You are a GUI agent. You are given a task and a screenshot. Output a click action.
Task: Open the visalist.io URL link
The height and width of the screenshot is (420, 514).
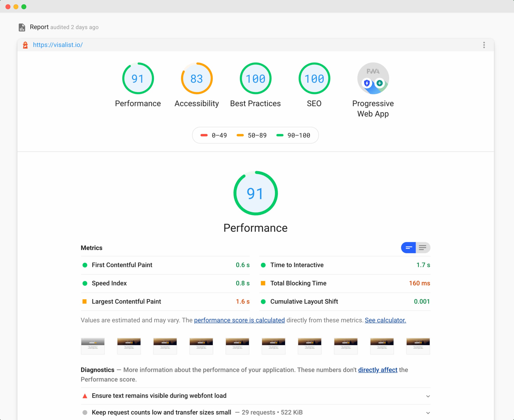coord(58,45)
